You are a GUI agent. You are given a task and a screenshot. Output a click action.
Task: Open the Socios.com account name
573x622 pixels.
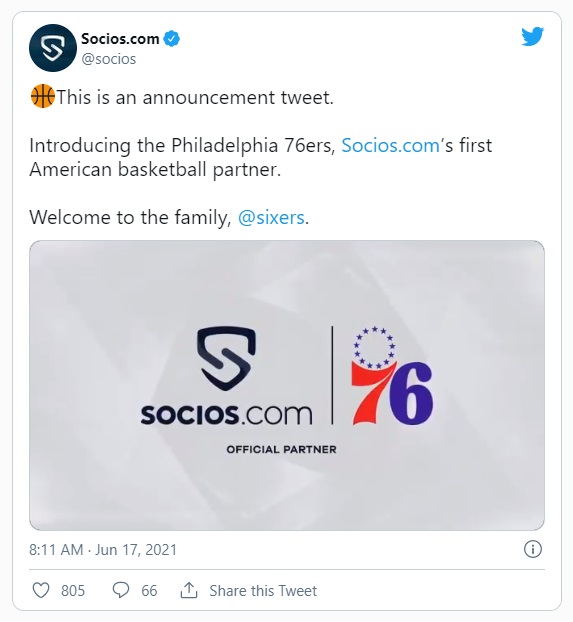click(120, 39)
